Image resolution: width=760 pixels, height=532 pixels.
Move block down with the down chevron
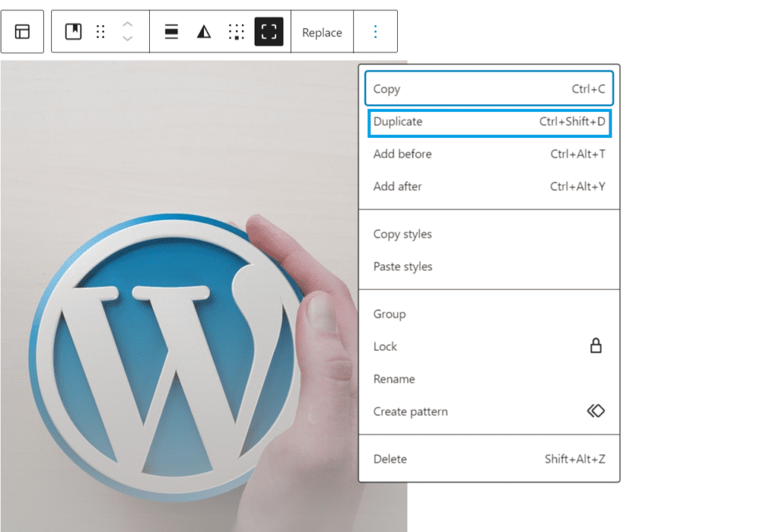[128, 39]
